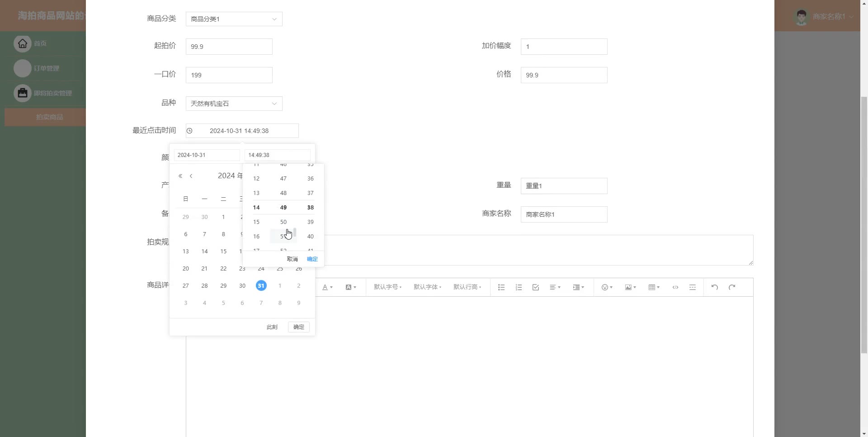Click the 最近点击时间 datetime field

242,131
